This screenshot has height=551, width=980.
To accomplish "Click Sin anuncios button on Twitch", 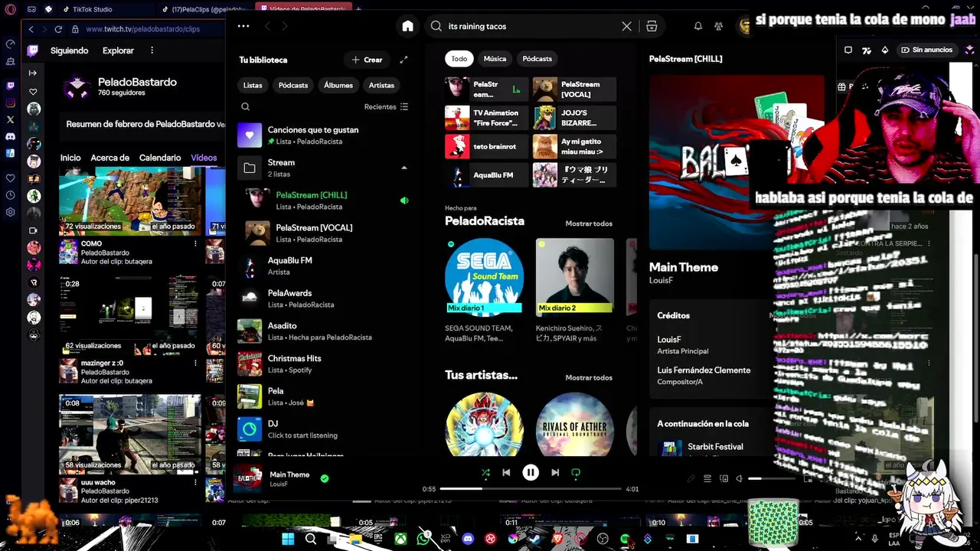I will (x=926, y=50).
